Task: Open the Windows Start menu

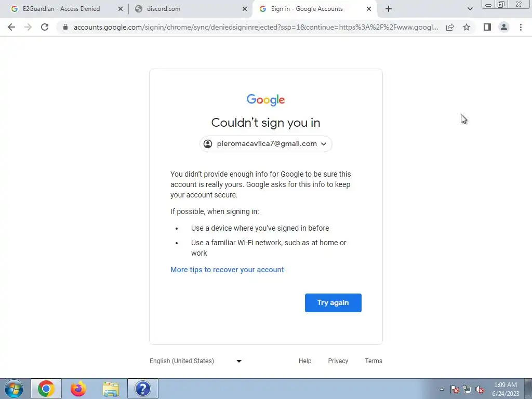Action: [14, 389]
